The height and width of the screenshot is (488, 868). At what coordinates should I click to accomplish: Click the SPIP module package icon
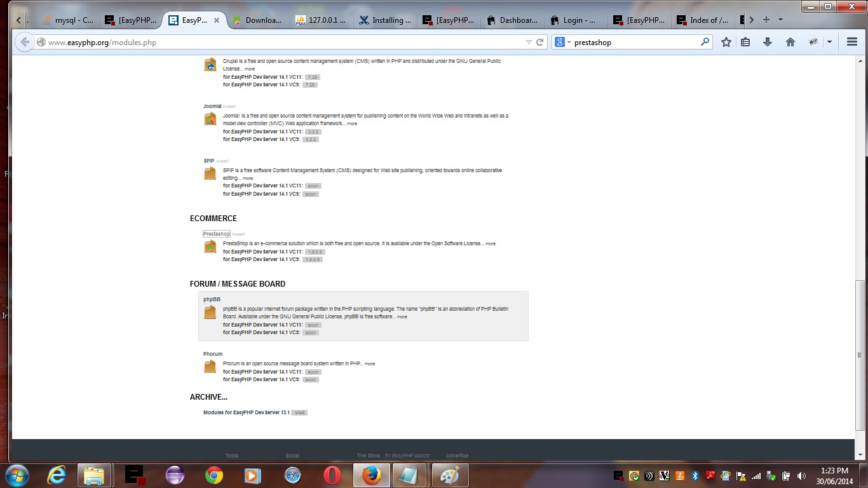point(210,173)
